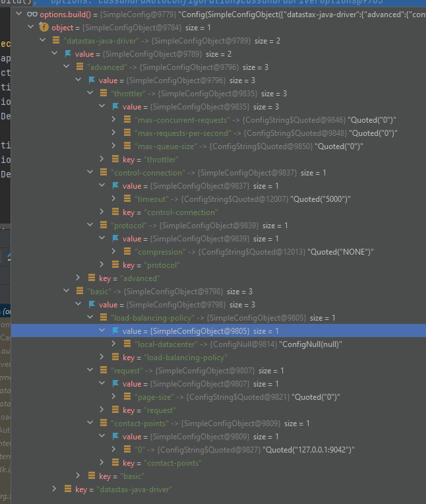Viewport: 426px width, 504px height.
Task: Click the entry icon beside "local-datacenter"
Action: point(127,344)
